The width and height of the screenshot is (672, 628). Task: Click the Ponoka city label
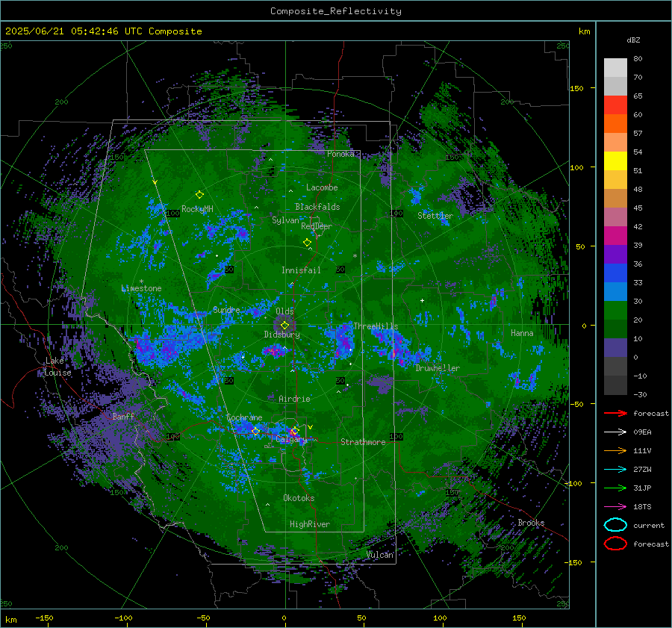340,154
